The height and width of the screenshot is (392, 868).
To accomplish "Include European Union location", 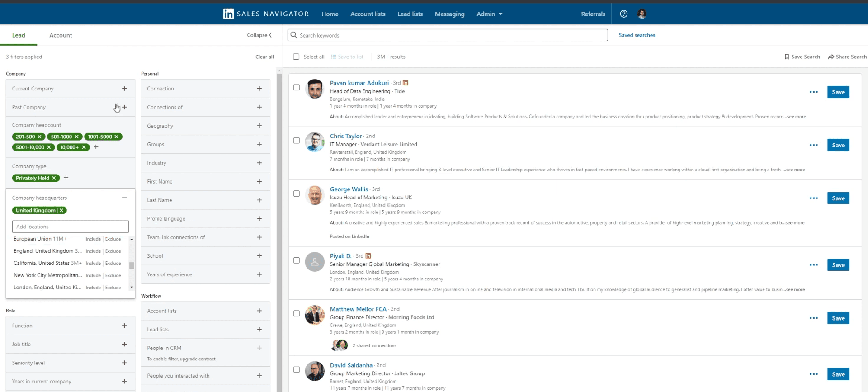I will 93,239.
